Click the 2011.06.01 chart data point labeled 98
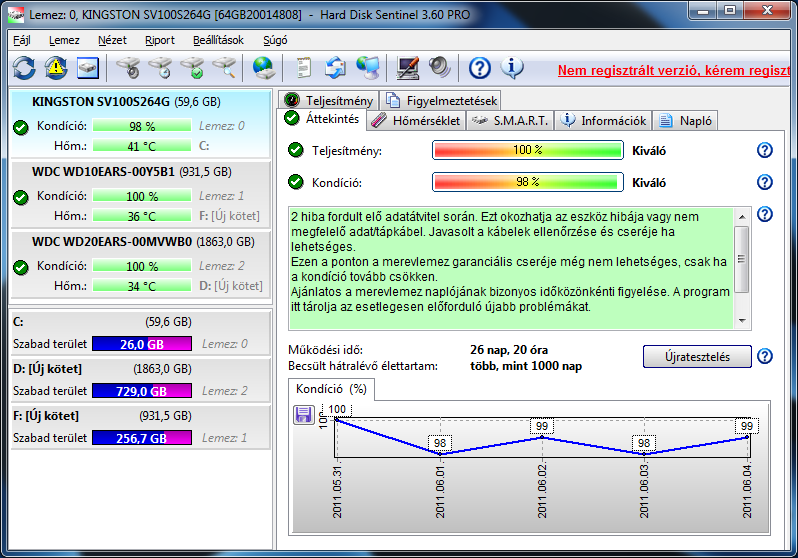798x558 pixels. (440, 453)
